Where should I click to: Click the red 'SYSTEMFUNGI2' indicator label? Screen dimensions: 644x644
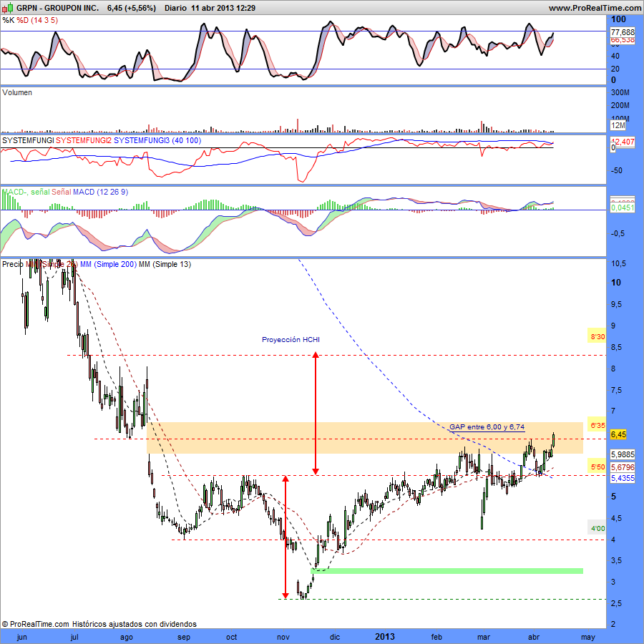pyautogui.click(x=84, y=140)
